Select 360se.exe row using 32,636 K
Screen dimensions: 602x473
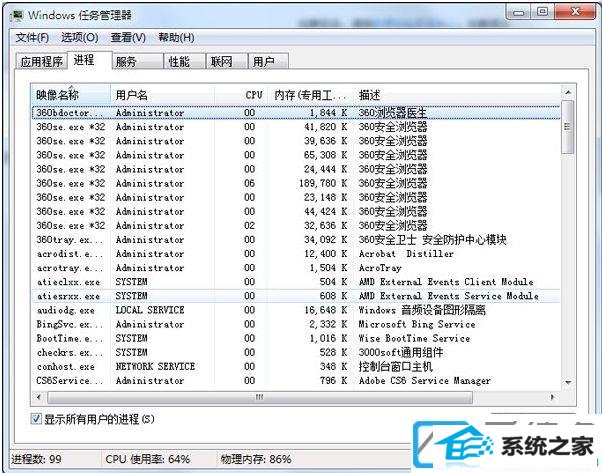(296, 225)
